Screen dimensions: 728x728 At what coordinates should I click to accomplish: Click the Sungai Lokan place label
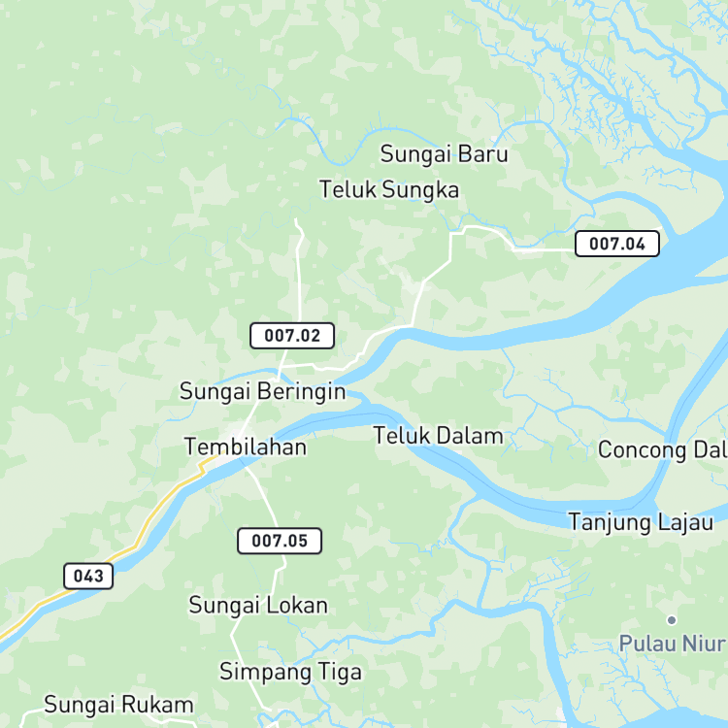tap(258, 606)
